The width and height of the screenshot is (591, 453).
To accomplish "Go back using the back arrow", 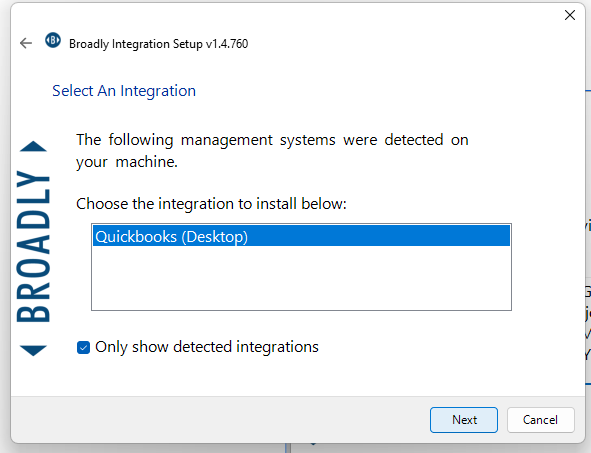I will coord(26,43).
